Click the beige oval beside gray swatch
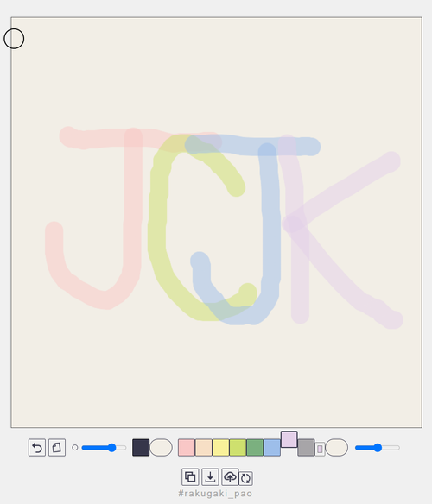The height and width of the screenshot is (504, 432). coord(337,447)
